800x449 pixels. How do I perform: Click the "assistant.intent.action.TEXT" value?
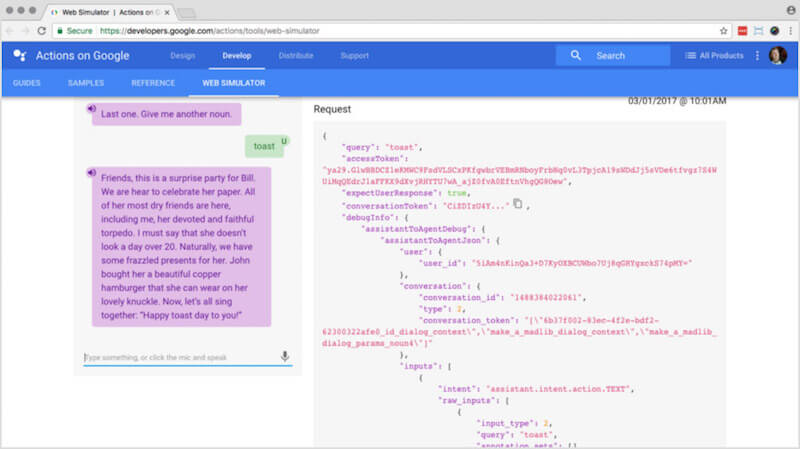coord(558,389)
